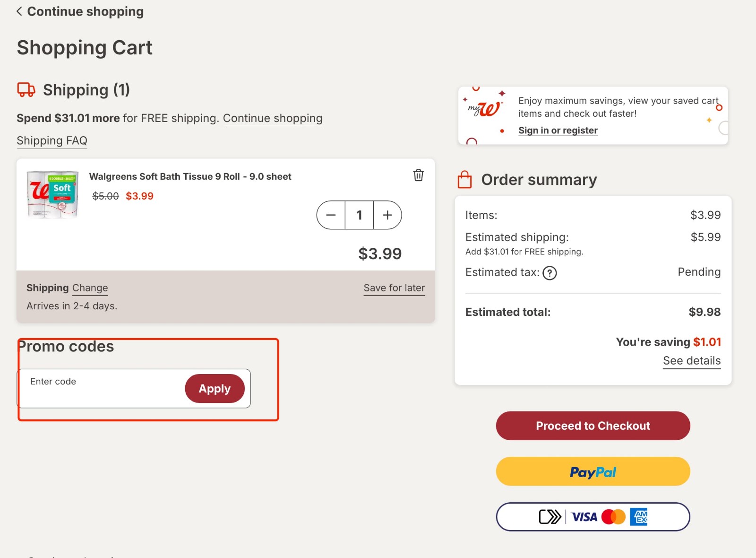
Task: Expand See details under your savings
Action: (x=691, y=360)
